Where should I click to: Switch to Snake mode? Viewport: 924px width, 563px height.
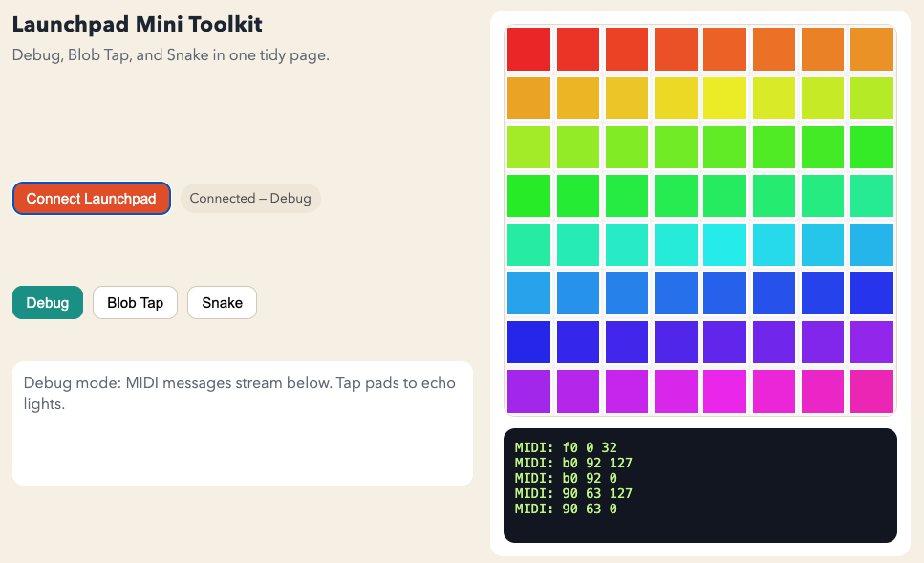(x=222, y=303)
